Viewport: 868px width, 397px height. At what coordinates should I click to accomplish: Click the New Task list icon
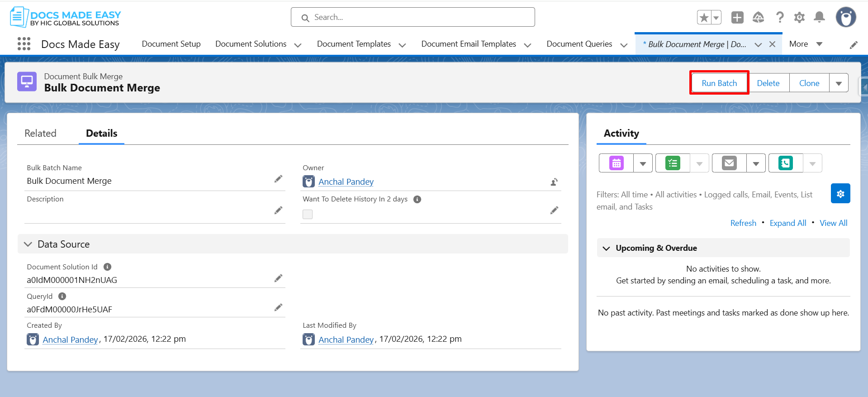coord(673,163)
